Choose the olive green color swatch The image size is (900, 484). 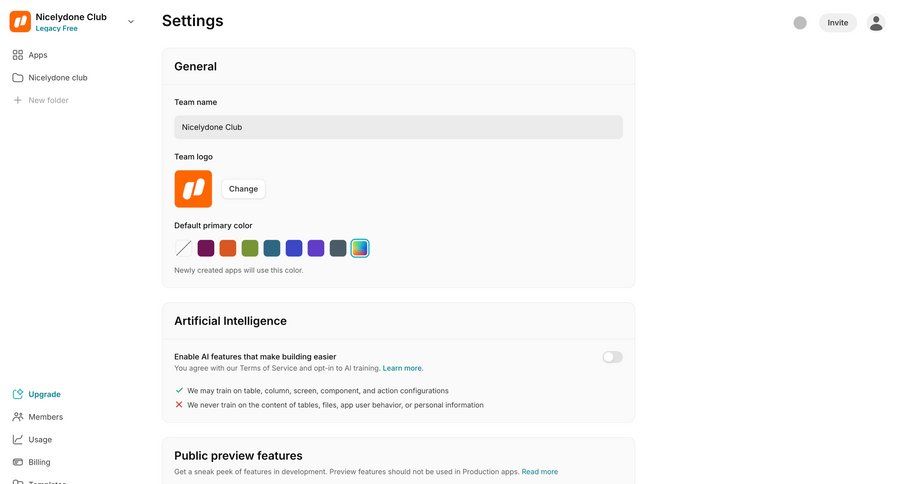coord(250,248)
